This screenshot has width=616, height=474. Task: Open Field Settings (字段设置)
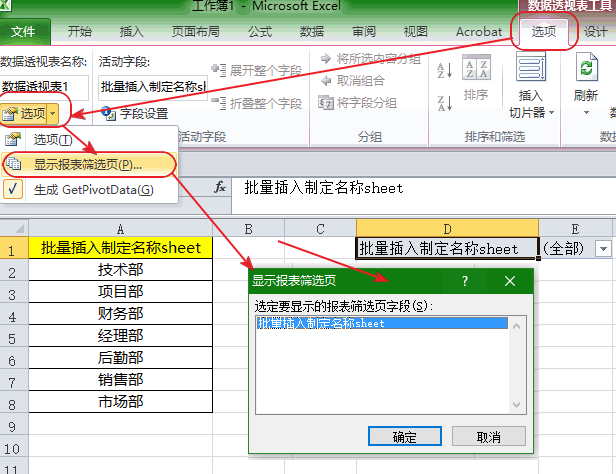click(x=136, y=114)
